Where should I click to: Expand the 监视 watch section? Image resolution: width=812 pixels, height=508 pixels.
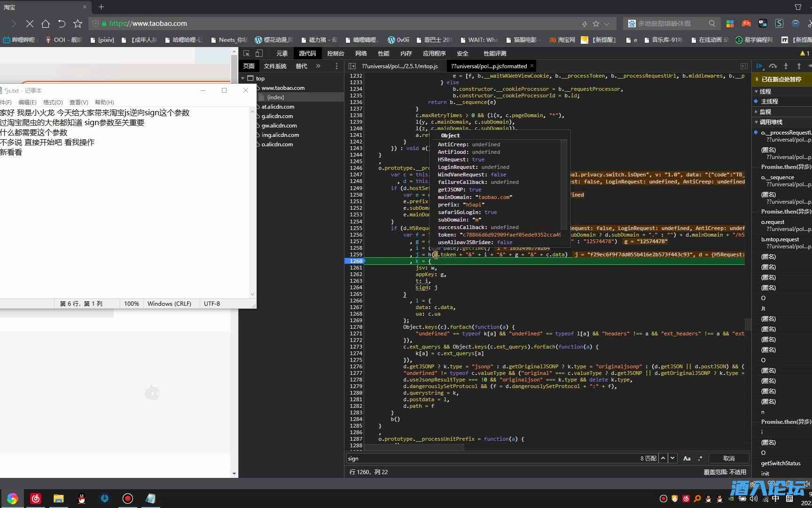click(765, 112)
